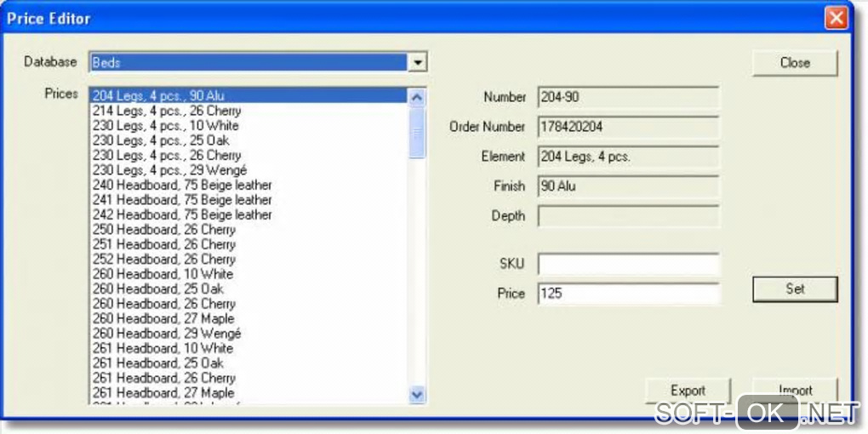Click the Prices list scroll down arrow
This screenshot has width=868, height=434.
(x=417, y=394)
